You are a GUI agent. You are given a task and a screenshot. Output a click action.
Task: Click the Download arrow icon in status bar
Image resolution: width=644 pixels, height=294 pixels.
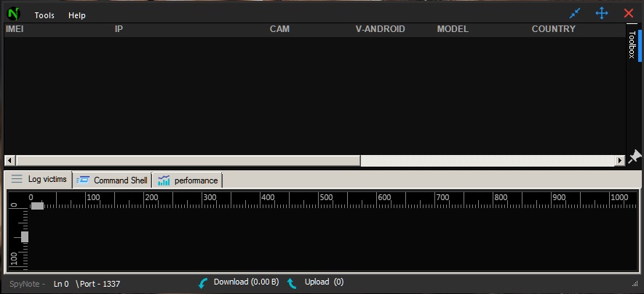(203, 283)
